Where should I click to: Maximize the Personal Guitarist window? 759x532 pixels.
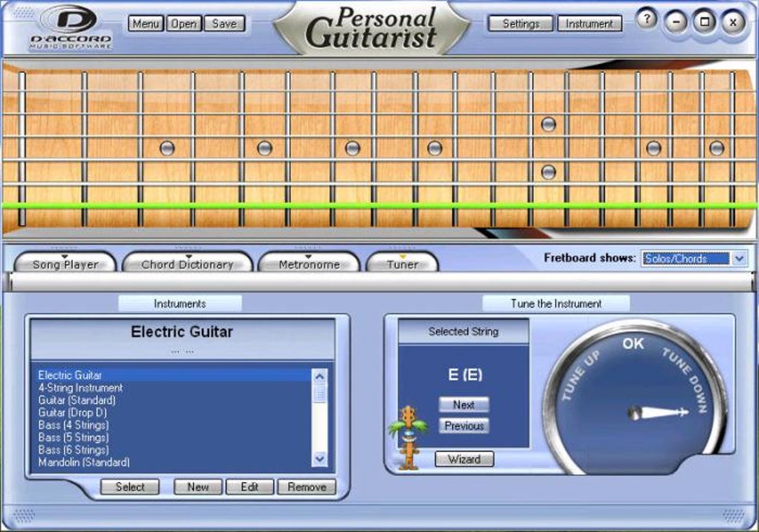click(704, 22)
